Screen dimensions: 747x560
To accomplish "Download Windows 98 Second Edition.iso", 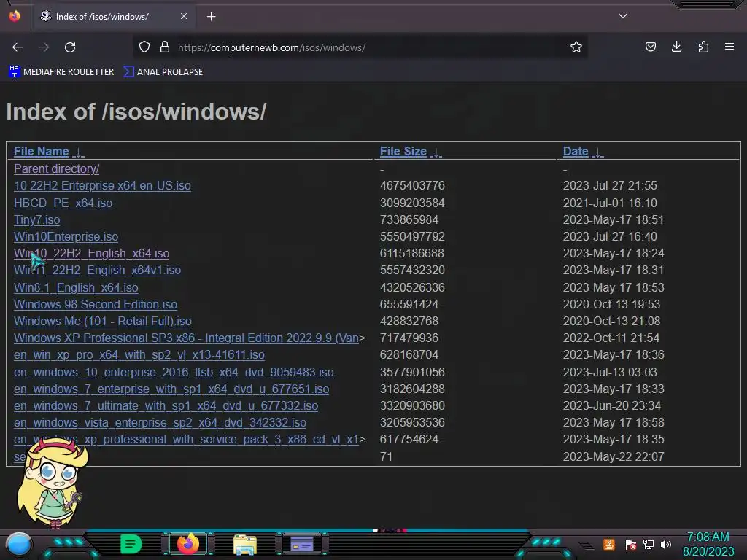I will [96, 304].
